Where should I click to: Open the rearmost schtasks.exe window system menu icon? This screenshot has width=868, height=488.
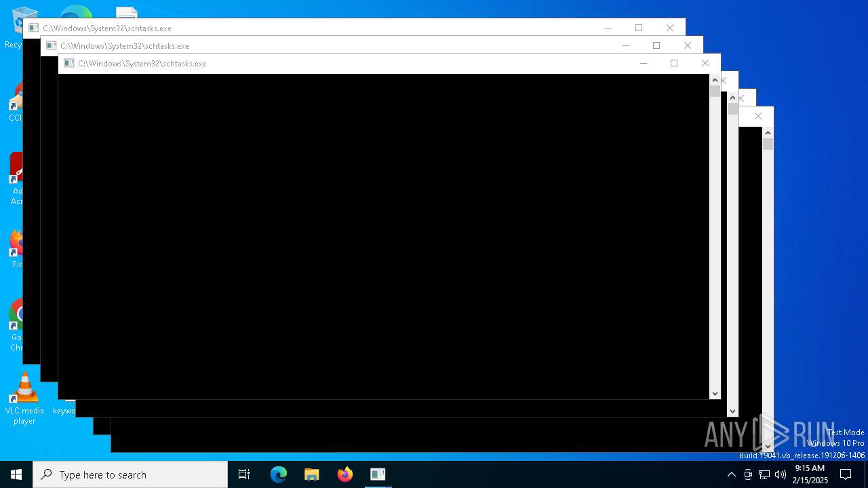pyautogui.click(x=34, y=28)
